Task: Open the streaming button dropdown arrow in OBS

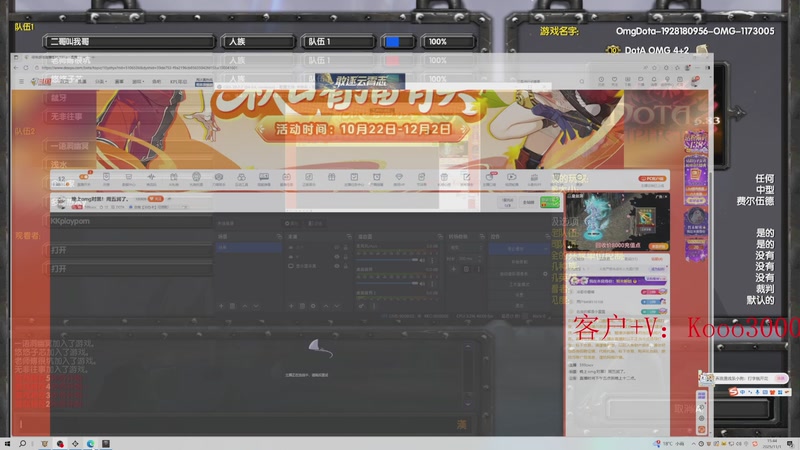Action: [x=545, y=247]
